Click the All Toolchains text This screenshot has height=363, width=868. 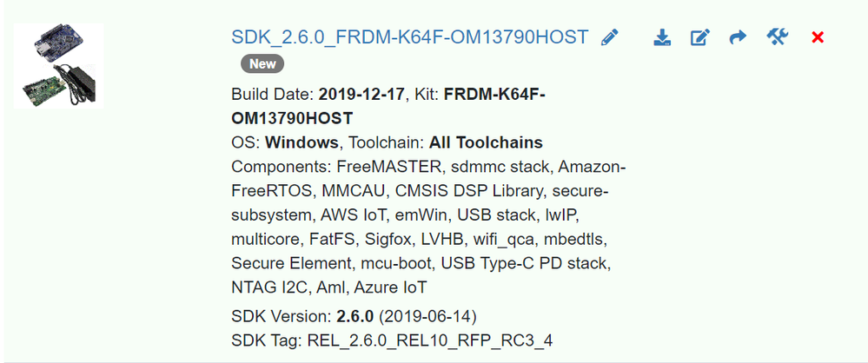pyautogui.click(x=486, y=142)
